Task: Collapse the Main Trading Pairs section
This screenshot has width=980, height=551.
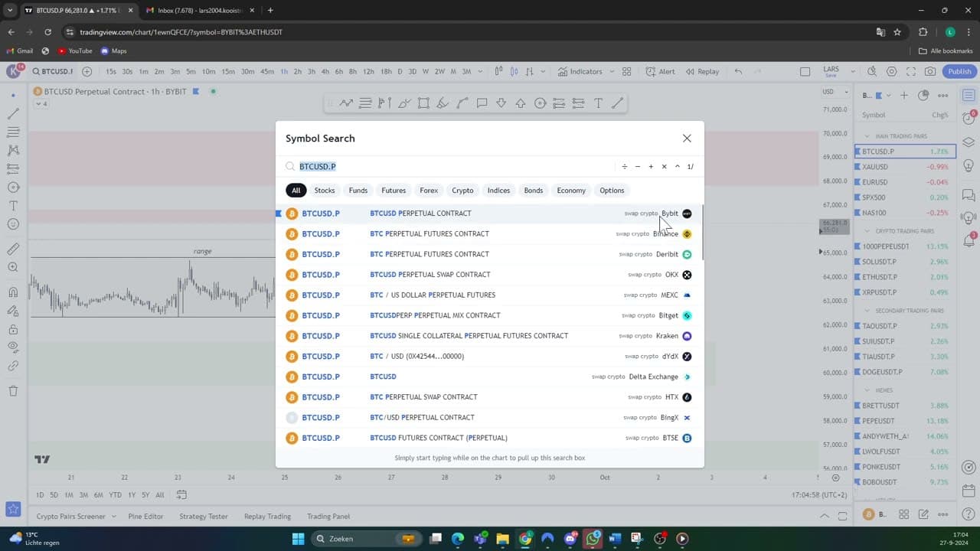Action: click(x=867, y=136)
